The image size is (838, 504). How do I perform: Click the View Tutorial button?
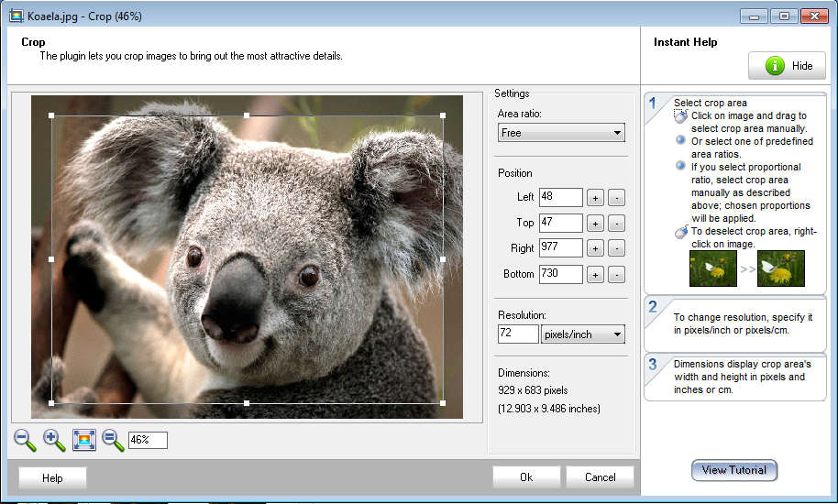point(734,470)
